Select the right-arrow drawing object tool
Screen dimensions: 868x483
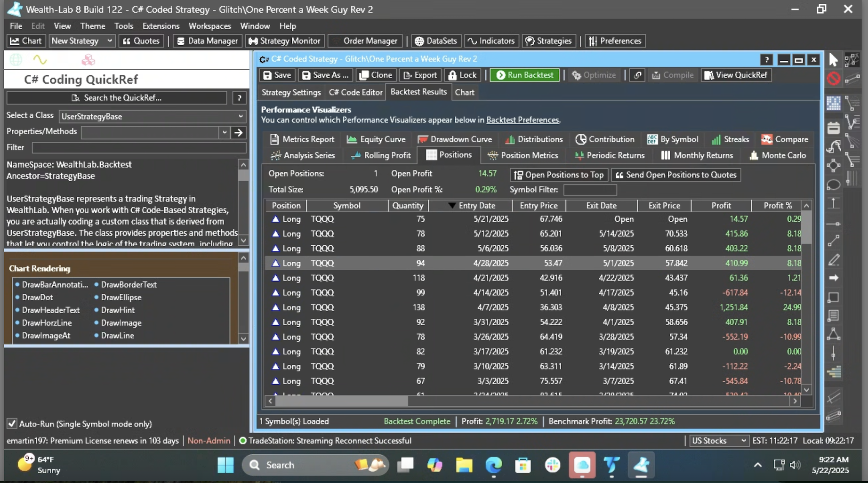(x=833, y=278)
